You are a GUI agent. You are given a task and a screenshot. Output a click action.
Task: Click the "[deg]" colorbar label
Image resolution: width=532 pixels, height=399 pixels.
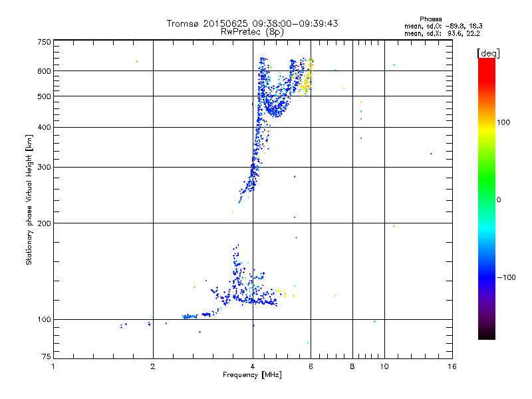coord(488,53)
